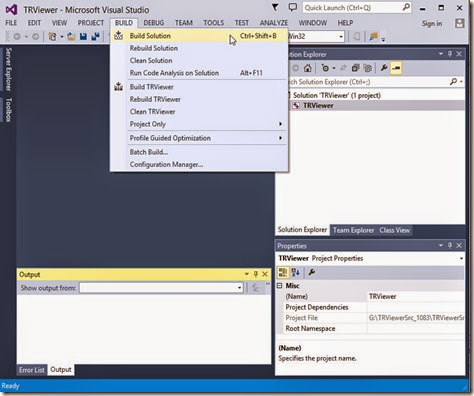Click the feedback speech bubble icon
474x396 pixels.
click(293, 8)
